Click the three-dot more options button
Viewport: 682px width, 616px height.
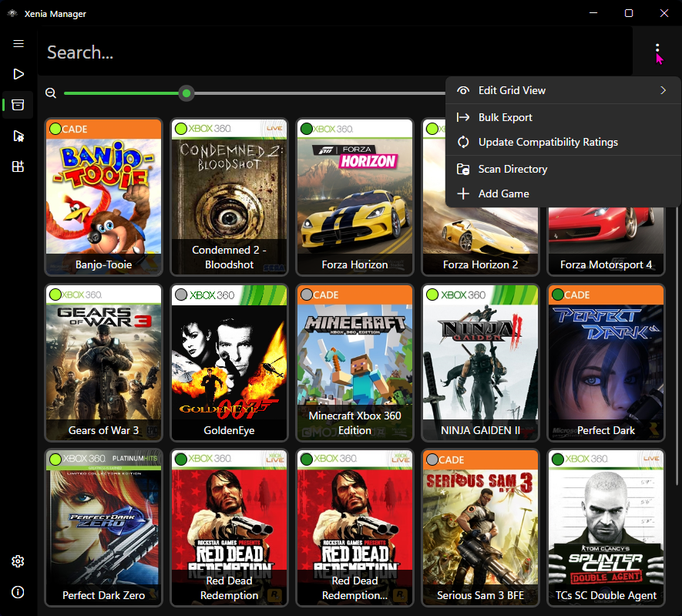[x=657, y=49]
